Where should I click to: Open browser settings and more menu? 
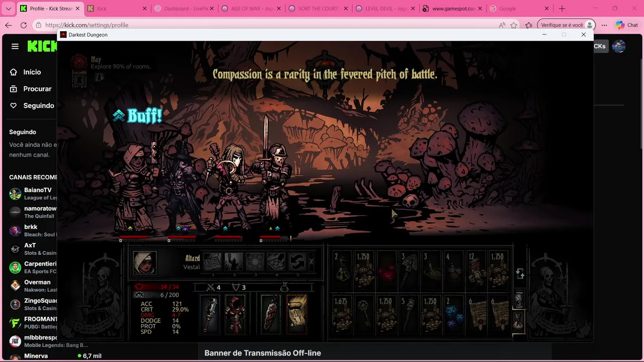(604, 25)
